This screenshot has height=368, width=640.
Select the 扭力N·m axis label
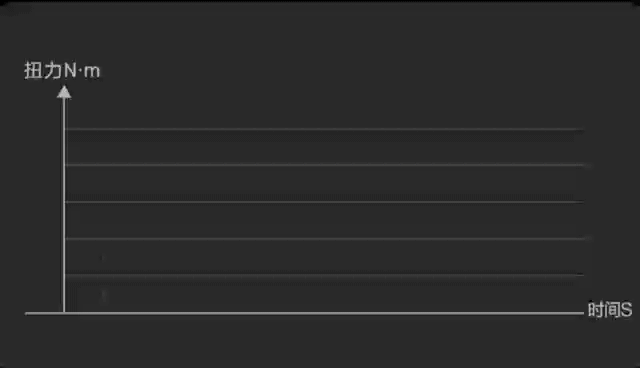point(62,71)
